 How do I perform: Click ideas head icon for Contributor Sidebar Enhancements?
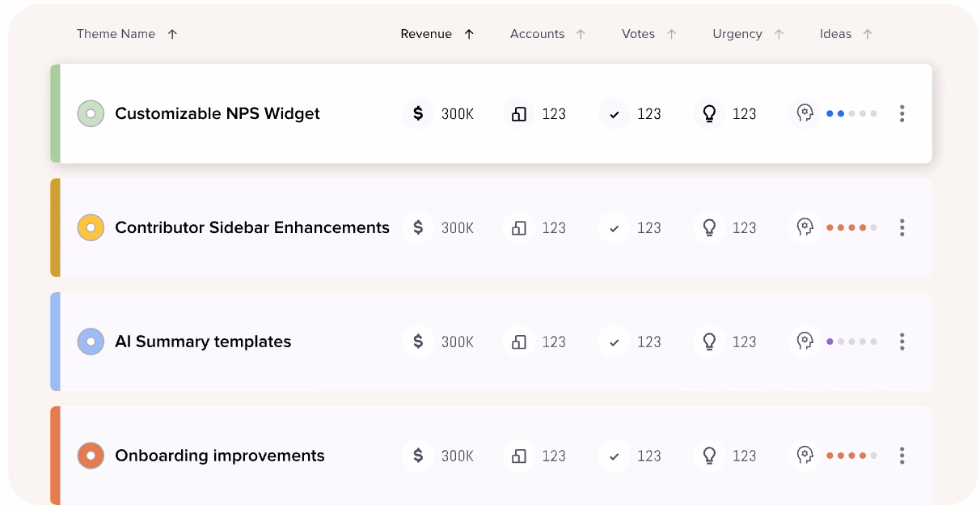805,227
